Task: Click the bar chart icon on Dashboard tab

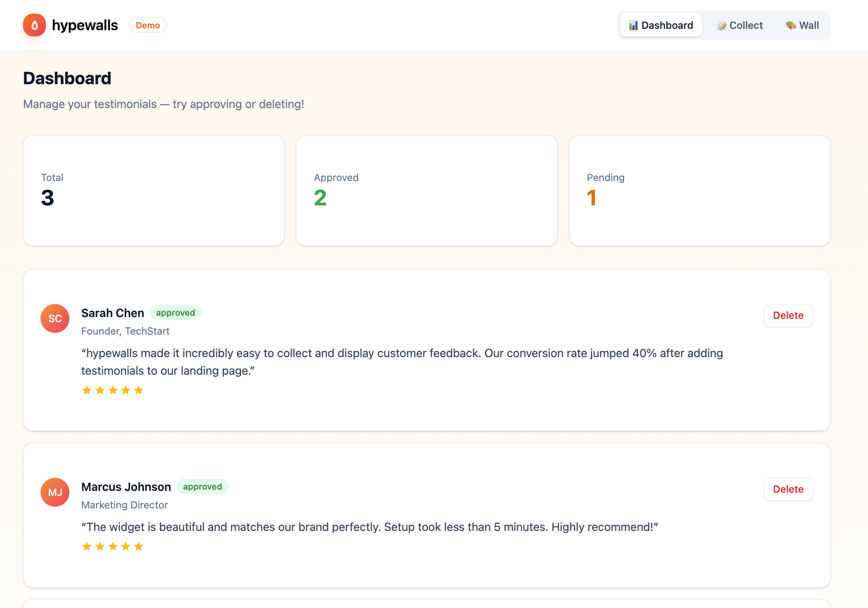Action: (633, 26)
